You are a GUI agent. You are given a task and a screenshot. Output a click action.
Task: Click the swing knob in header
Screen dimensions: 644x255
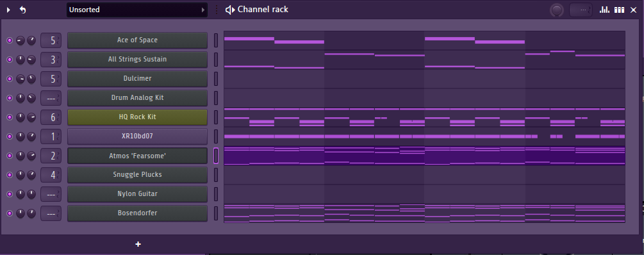click(x=556, y=10)
